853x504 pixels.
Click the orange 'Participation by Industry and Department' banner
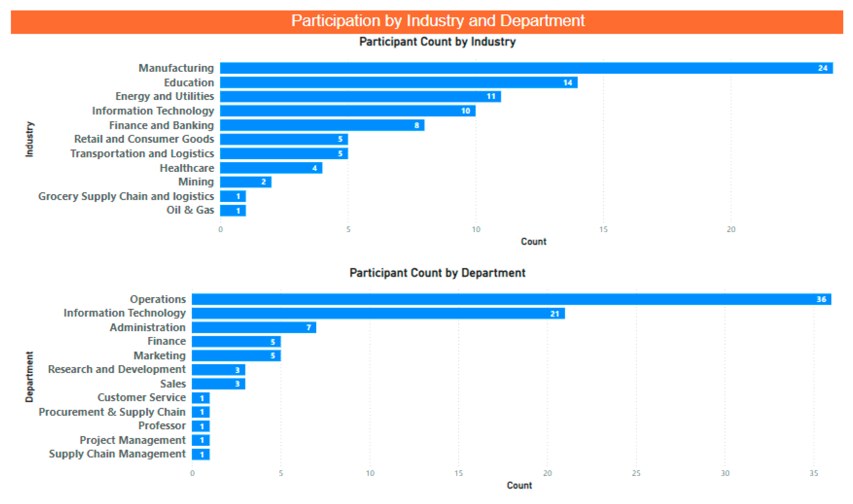click(x=427, y=22)
